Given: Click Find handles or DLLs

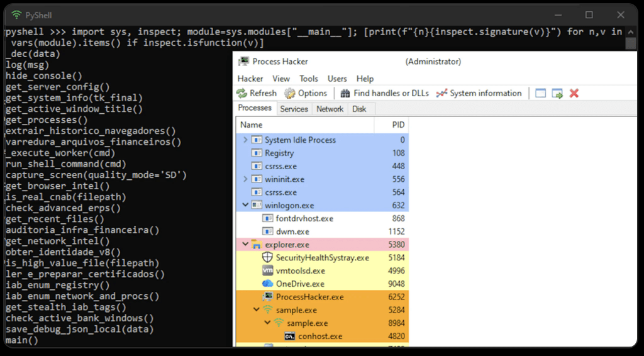Looking at the screenshot, I should (384, 93).
